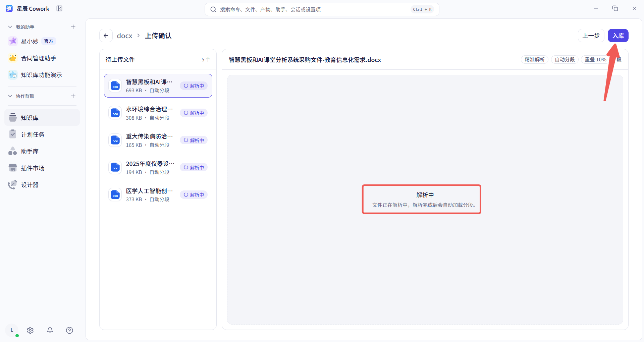
Task: Open the 星小妙 assistant
Action: click(42, 41)
